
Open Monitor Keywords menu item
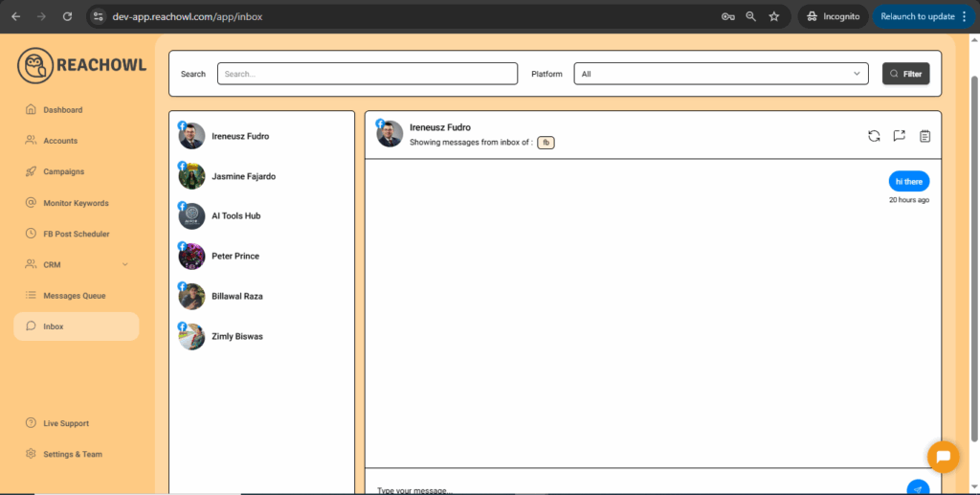pos(77,203)
